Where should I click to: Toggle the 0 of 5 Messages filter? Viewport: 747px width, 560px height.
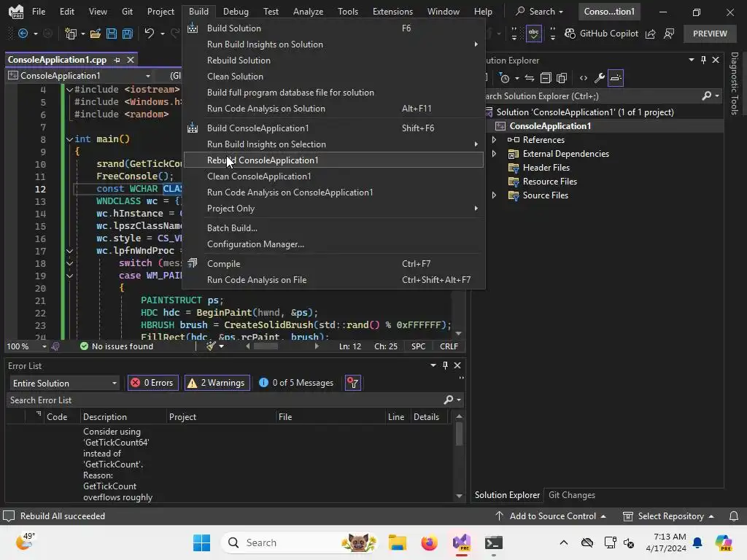[296, 383]
